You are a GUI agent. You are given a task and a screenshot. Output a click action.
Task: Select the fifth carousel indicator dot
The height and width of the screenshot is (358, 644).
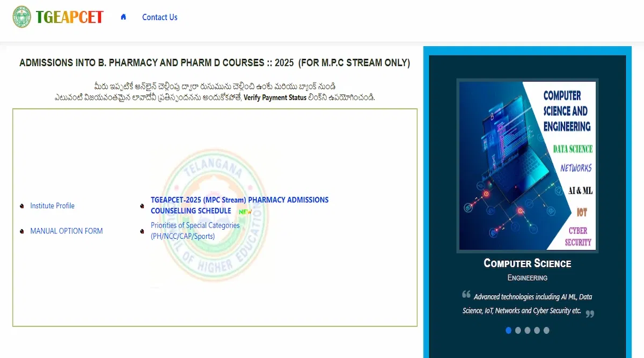[x=546, y=331]
